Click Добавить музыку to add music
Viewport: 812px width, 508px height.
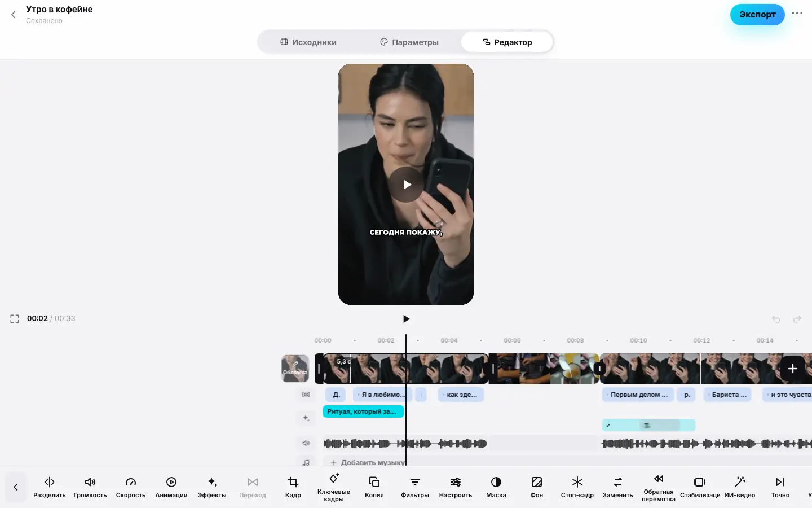pyautogui.click(x=368, y=462)
